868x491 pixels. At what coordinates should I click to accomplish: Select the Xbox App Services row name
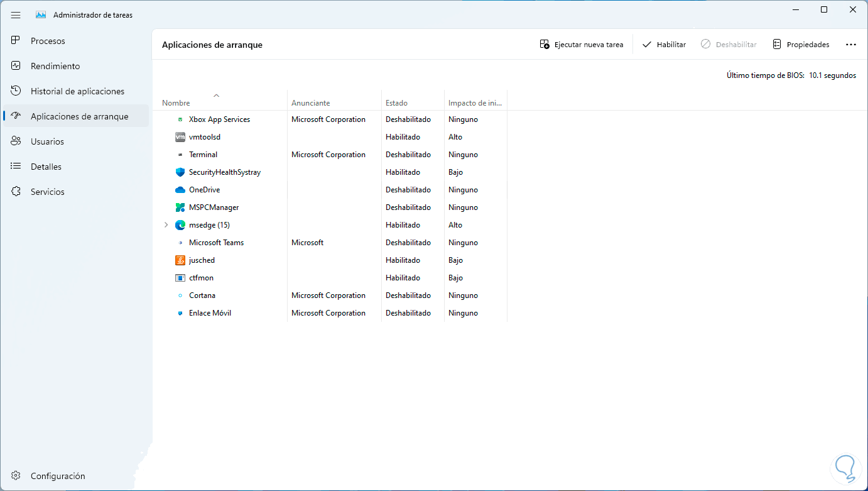(219, 119)
